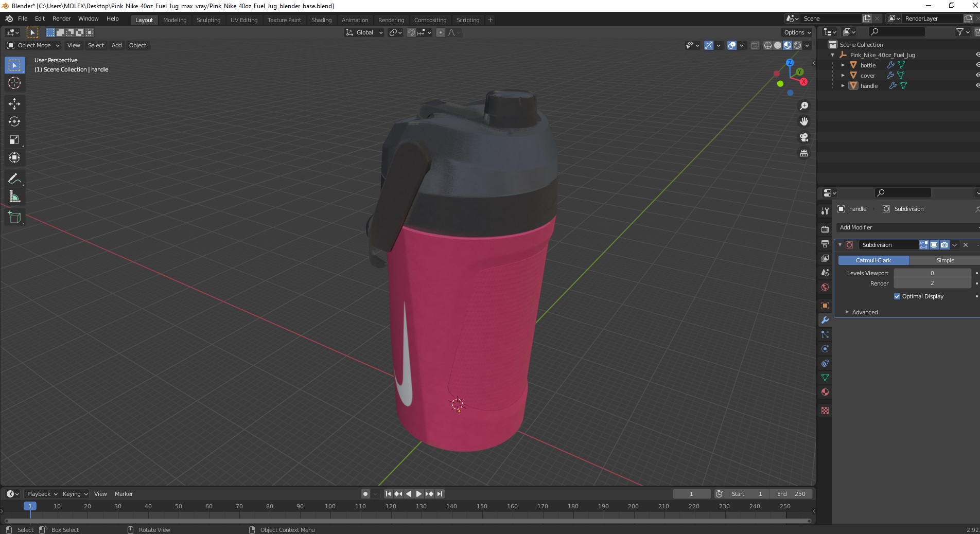Toggle Subdivision modifier viewport display

tap(934, 245)
